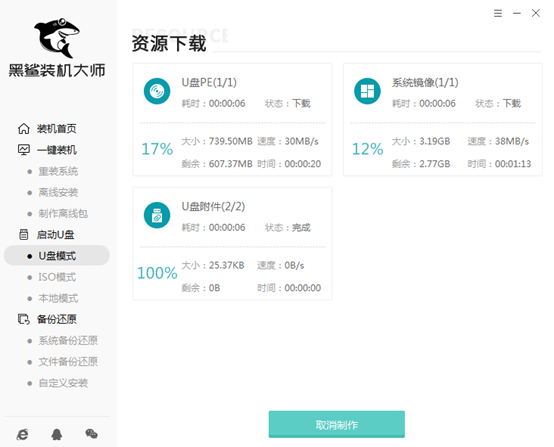The height and width of the screenshot is (447, 554).
Task: Click the 25.37KB size value
Action: coord(226,265)
